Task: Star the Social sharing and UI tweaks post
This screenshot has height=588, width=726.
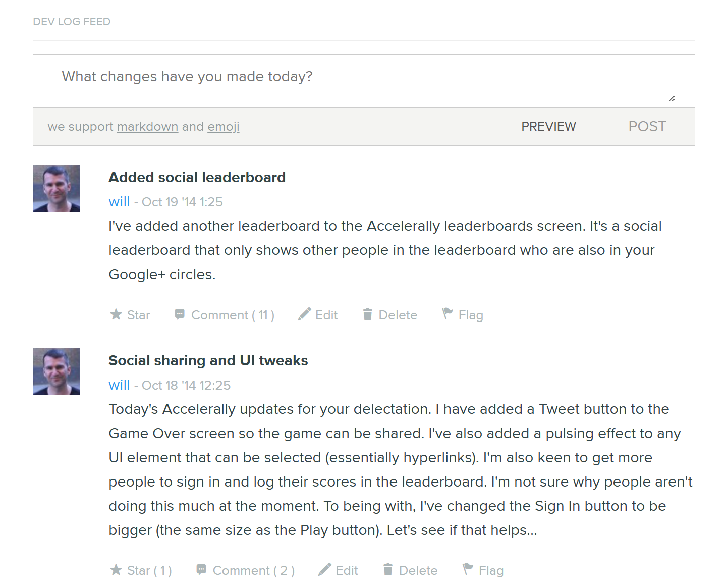Action: coord(141,570)
